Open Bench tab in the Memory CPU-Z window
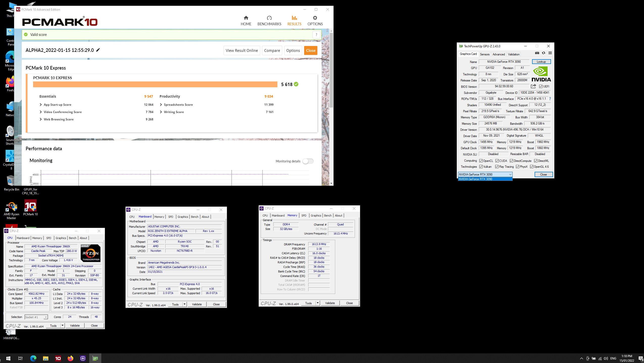Screen dimensions: 644x363 328,216
